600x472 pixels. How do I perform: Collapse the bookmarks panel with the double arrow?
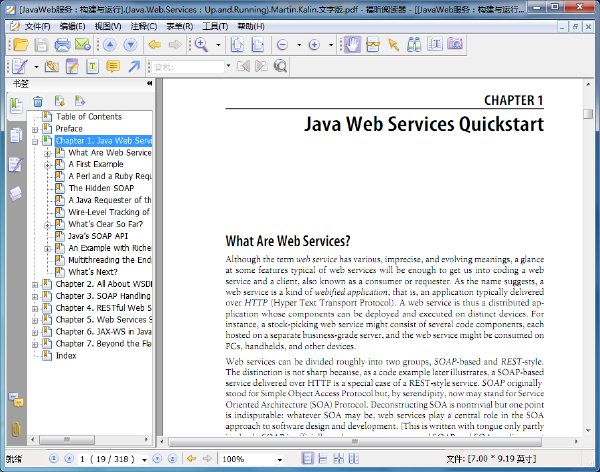tap(150, 83)
